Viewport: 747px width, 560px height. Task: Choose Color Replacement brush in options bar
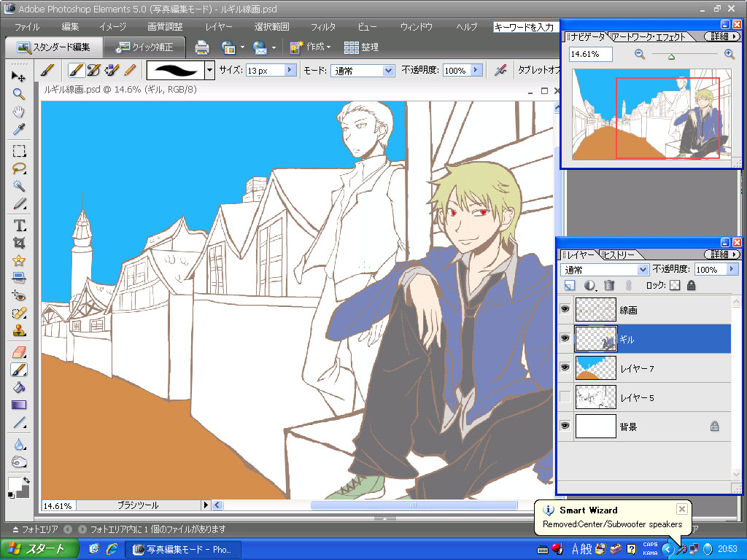[112, 71]
